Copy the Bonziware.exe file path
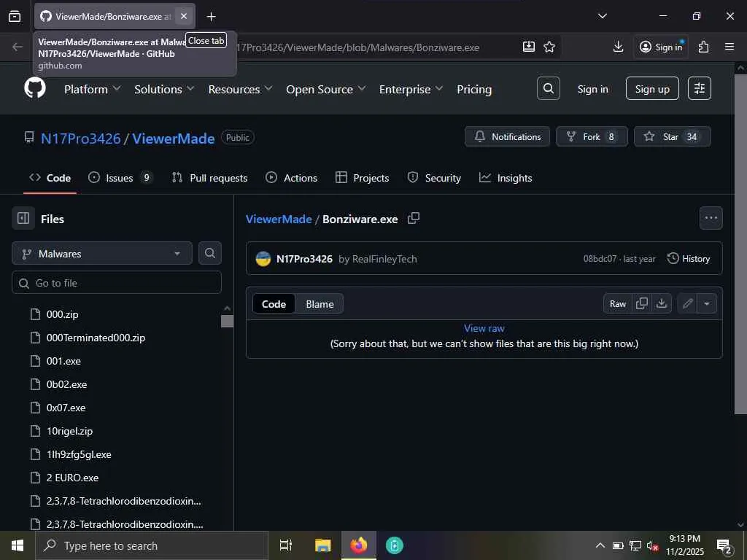This screenshot has height=560, width=747. 414,219
